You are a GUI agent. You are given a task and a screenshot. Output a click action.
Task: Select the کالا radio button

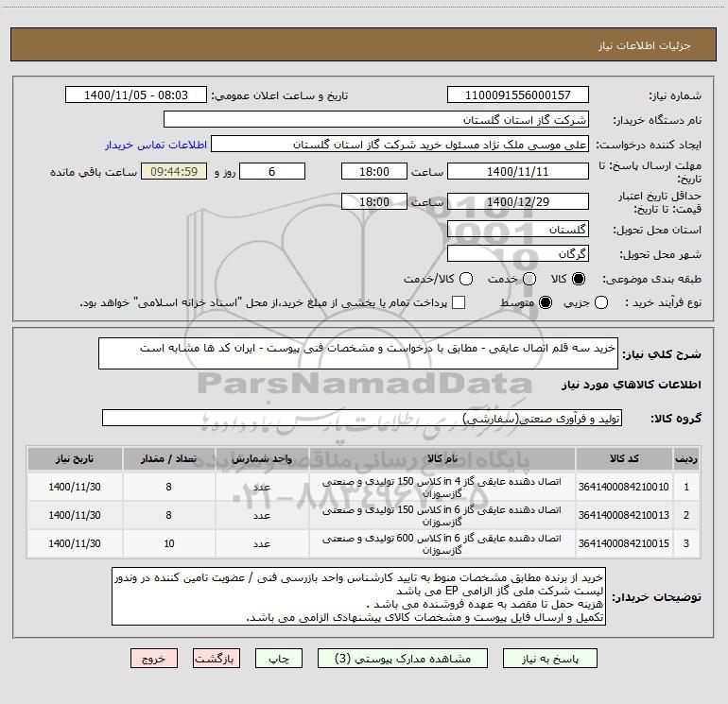tap(579, 279)
